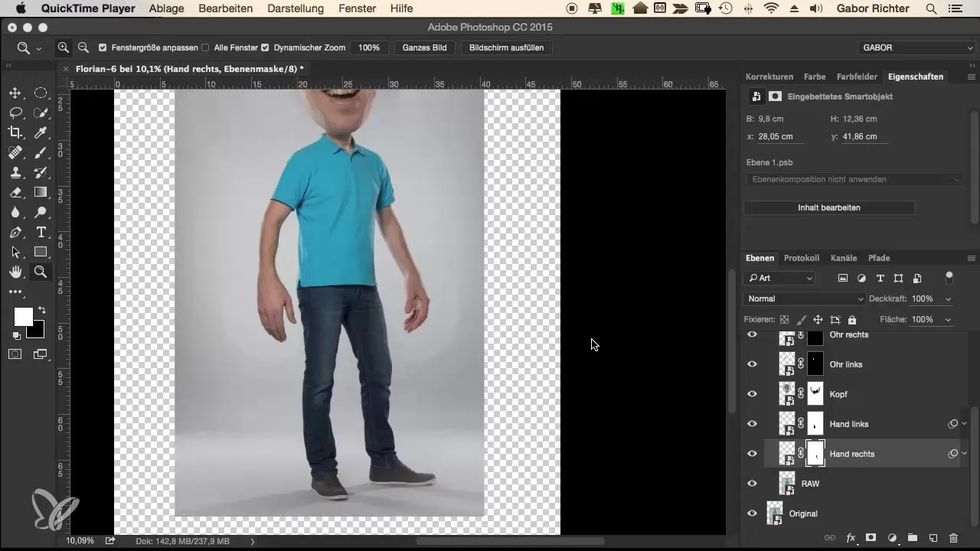Select the Crop tool

pyautogui.click(x=15, y=132)
